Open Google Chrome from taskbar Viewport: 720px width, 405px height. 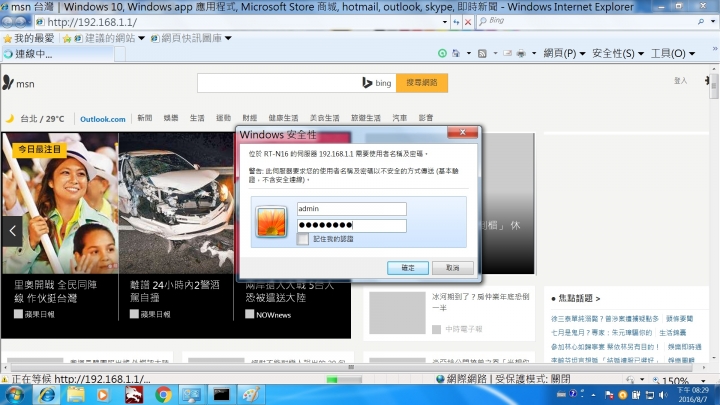(x=163, y=395)
